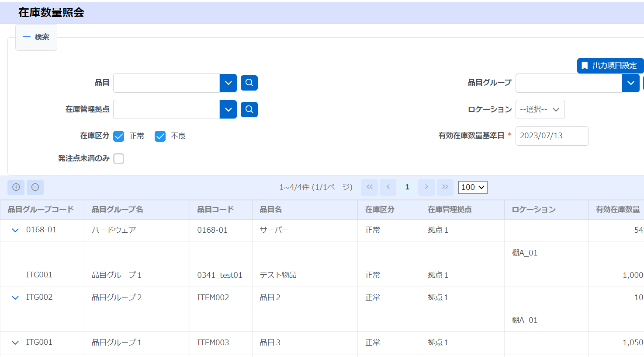Screen dimensions: 644x357
Task: Uncheck the 正常 stock category checkbox
Action: pyautogui.click(x=119, y=136)
